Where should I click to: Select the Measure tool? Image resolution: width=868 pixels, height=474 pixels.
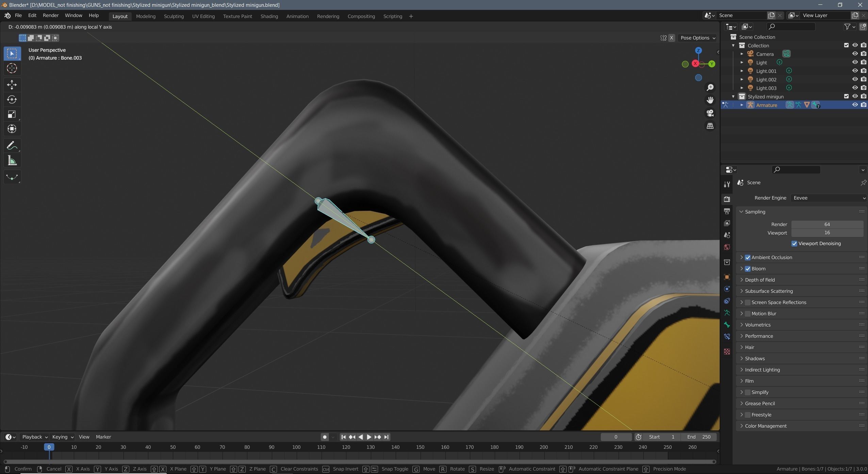[12, 161]
